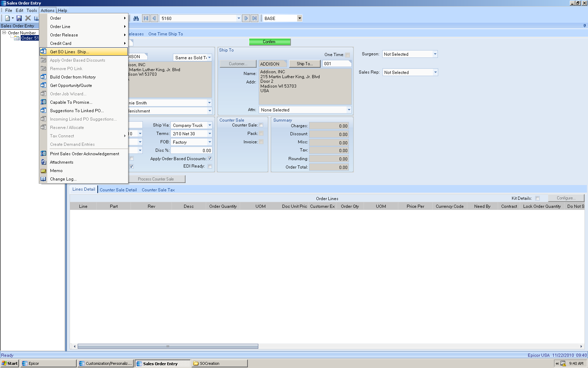Open the BASE currency dropdown
This screenshot has width=588, height=368.
point(300,18)
